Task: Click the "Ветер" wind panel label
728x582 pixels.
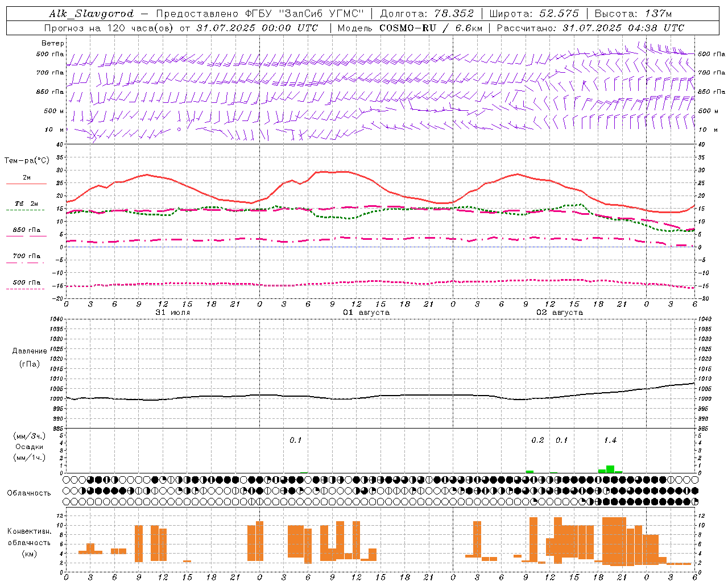Action: coord(53,43)
